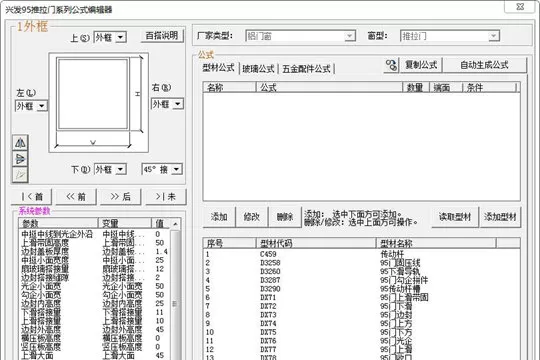Viewport: 540px width, 360px height.
Task: Select profile row DX73 95门边封
Action: point(361,315)
